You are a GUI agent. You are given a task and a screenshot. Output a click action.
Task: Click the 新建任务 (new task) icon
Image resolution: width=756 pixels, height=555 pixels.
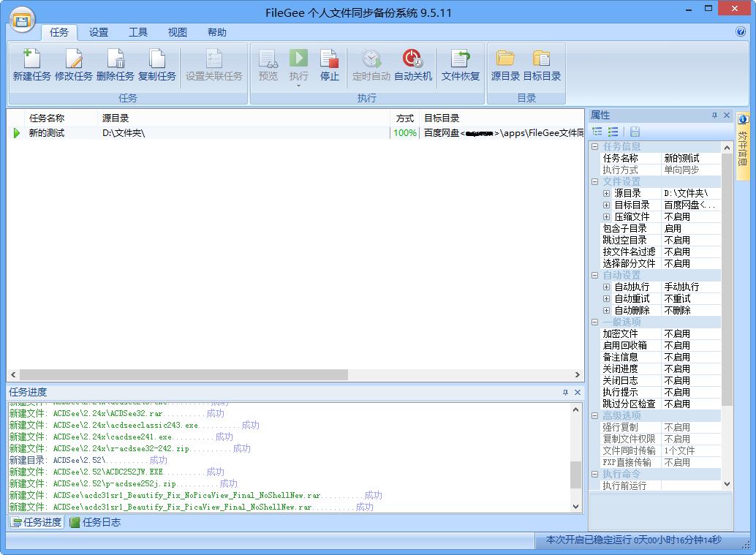(x=31, y=59)
